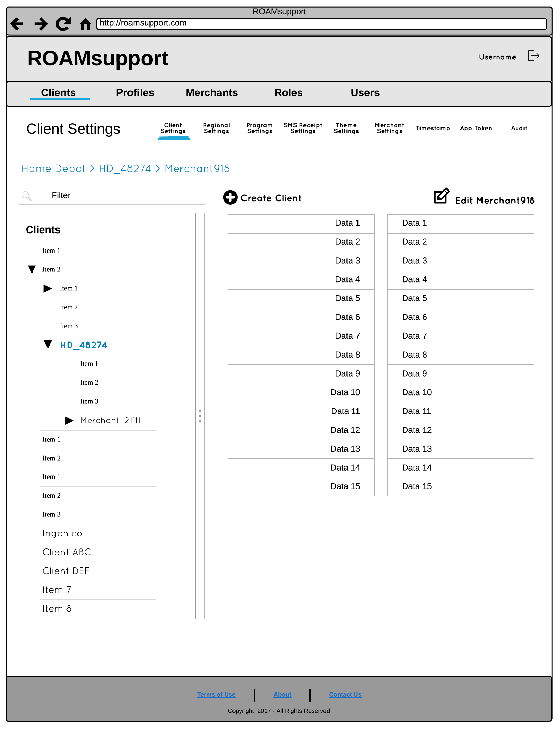Click Home Depot breadcrumb link

(x=53, y=168)
